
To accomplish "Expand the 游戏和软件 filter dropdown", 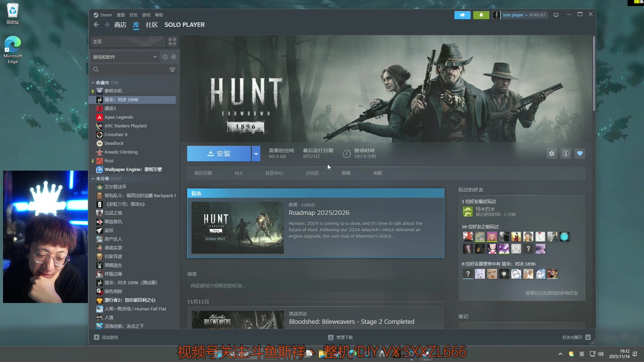I will [155, 57].
